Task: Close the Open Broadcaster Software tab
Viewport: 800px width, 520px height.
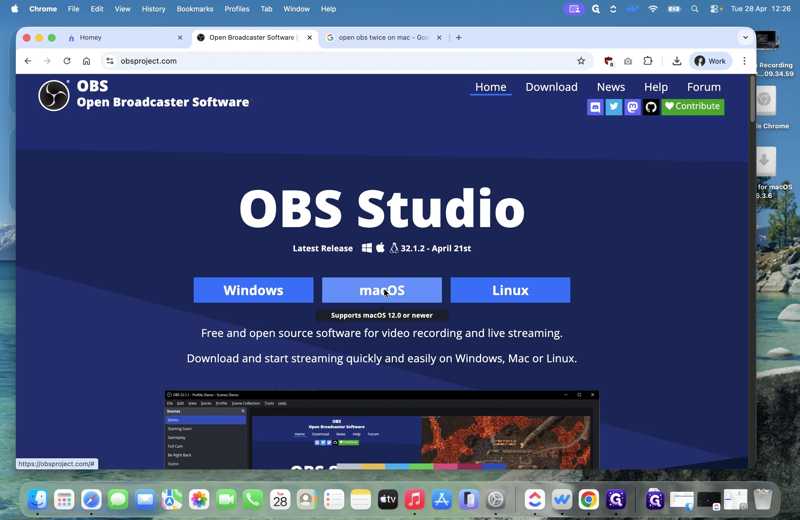Action: pos(309,37)
